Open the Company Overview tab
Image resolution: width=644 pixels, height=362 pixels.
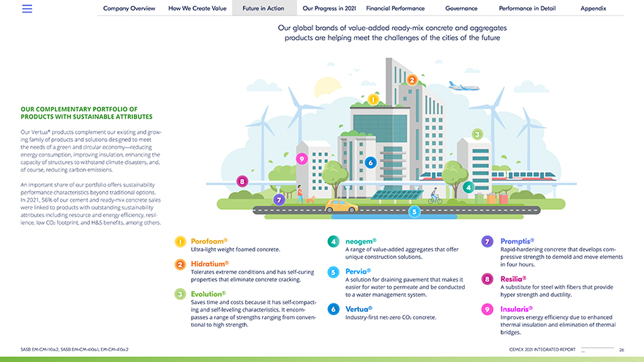[x=129, y=9]
